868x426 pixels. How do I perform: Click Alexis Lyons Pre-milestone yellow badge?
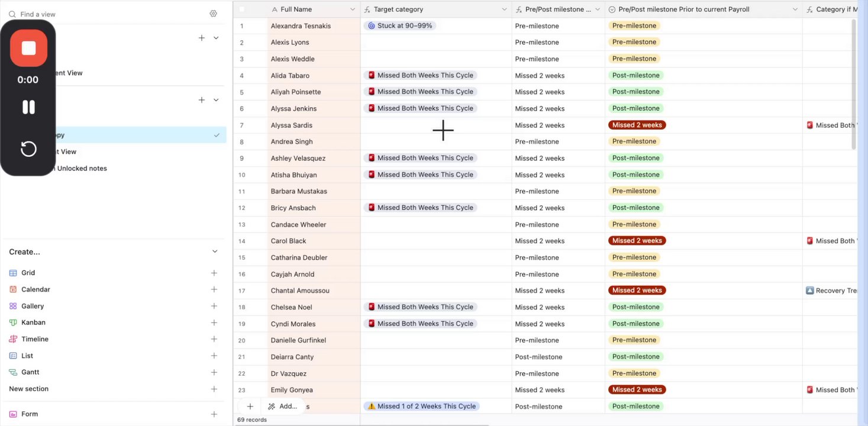(x=634, y=42)
